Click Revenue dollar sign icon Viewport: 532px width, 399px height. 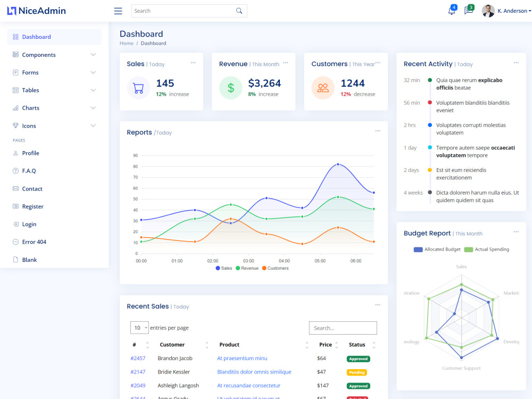click(x=231, y=88)
